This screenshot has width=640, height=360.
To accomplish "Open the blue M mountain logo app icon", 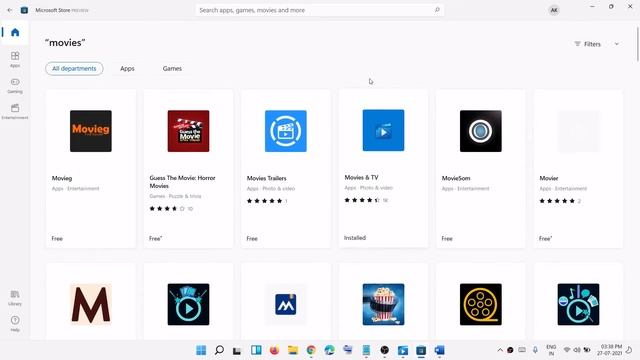I will click(x=286, y=304).
